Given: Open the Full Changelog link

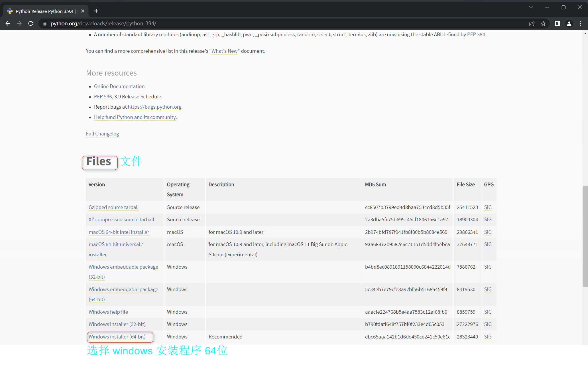Looking at the screenshot, I should (x=103, y=134).
